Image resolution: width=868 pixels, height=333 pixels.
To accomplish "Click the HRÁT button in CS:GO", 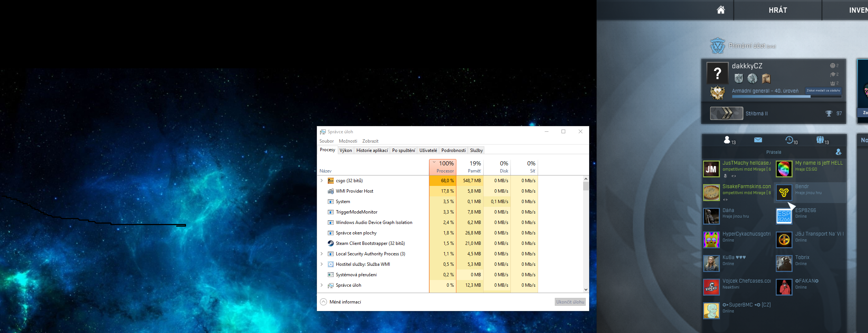I will 778,10.
